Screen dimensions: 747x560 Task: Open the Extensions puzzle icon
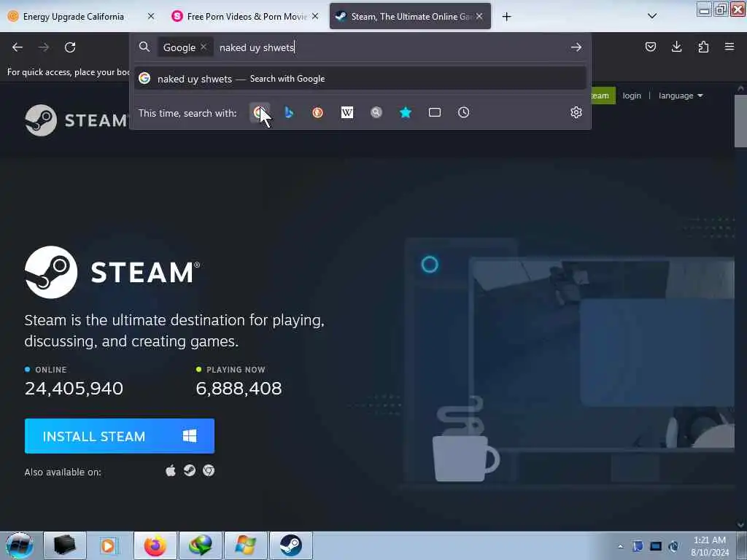point(703,47)
